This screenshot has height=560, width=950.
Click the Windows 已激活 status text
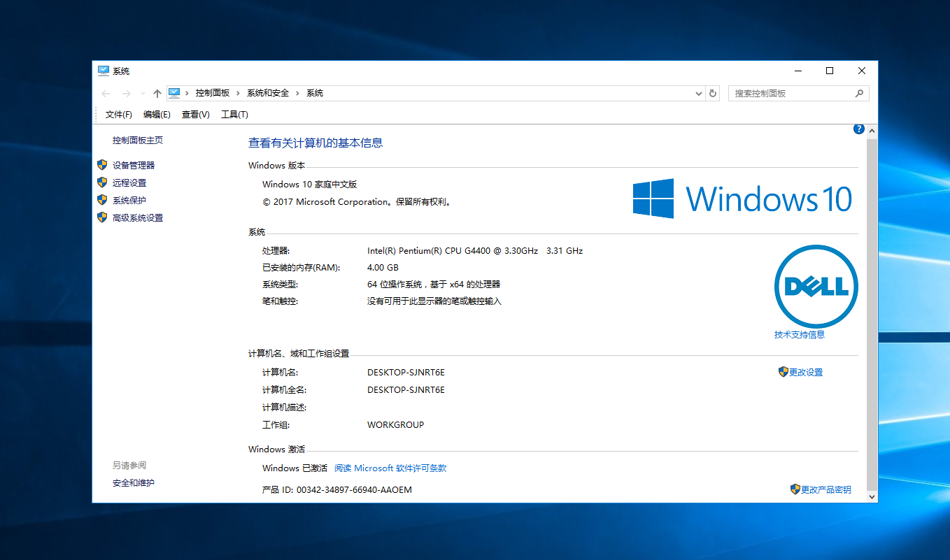(295, 468)
